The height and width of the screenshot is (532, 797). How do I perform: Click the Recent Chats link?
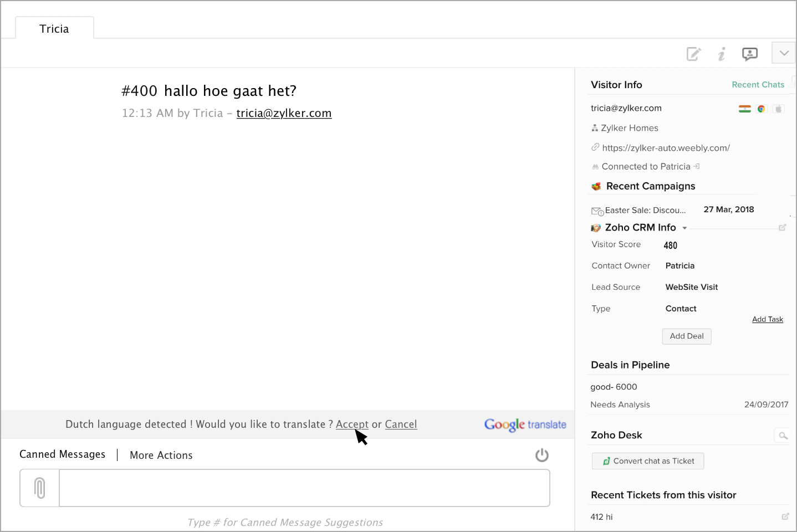click(758, 85)
